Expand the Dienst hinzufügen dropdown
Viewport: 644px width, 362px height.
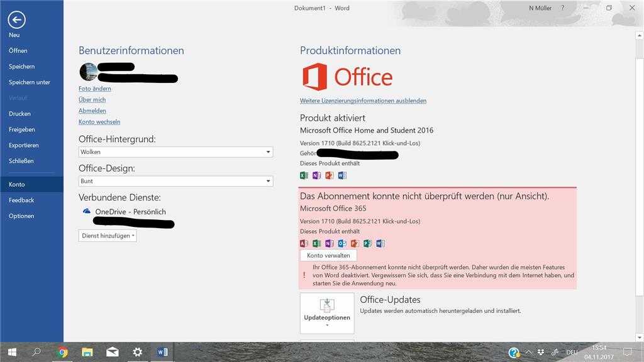point(108,236)
